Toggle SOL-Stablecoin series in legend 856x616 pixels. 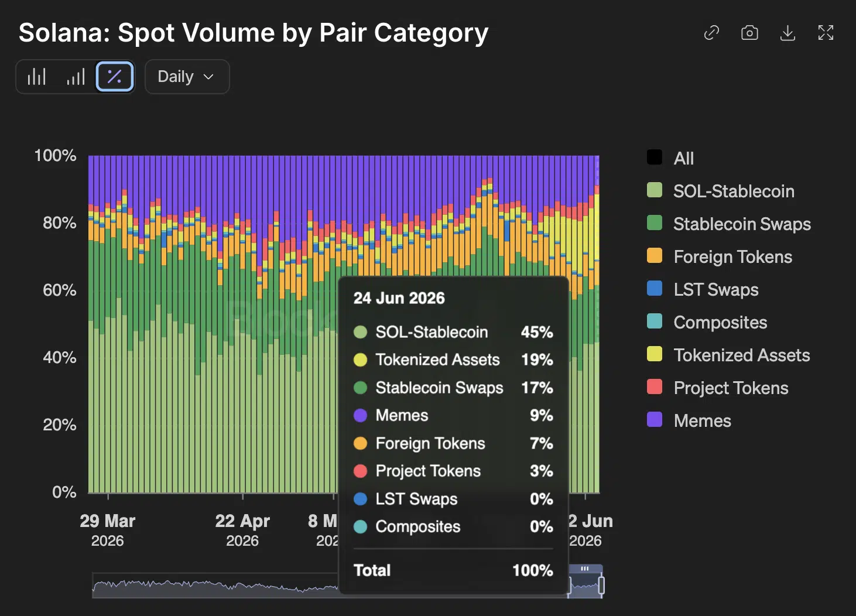[721, 191]
